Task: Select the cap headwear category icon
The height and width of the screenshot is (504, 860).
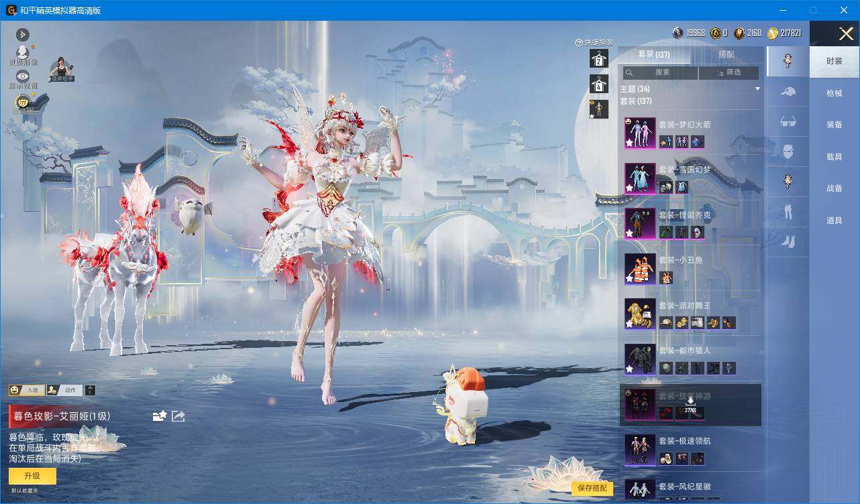Action: [788, 92]
